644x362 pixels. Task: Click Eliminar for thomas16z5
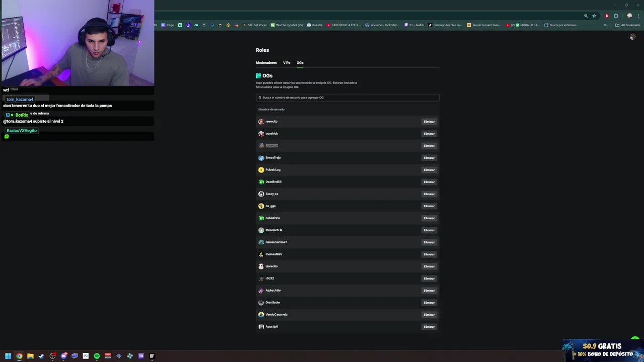429,254
